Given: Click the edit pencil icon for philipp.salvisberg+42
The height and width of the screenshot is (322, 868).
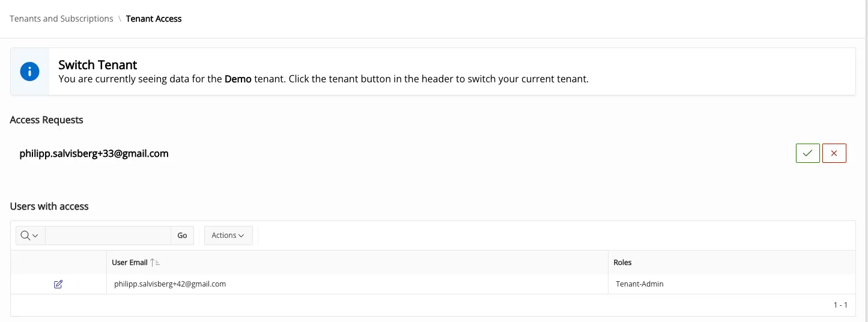Looking at the screenshot, I should [58, 284].
